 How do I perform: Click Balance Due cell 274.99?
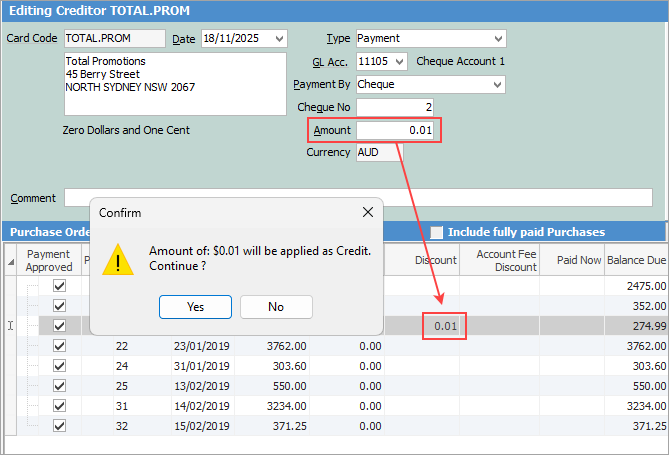(x=636, y=326)
